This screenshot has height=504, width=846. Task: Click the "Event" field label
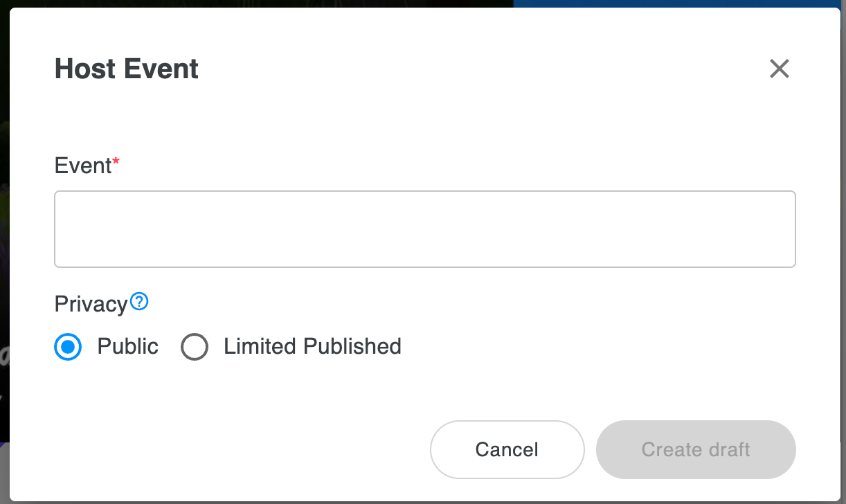(x=83, y=166)
